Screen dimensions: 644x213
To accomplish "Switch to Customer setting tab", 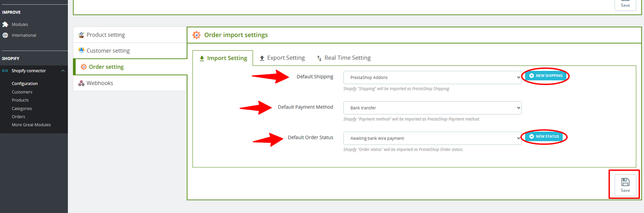I will 130,51.
